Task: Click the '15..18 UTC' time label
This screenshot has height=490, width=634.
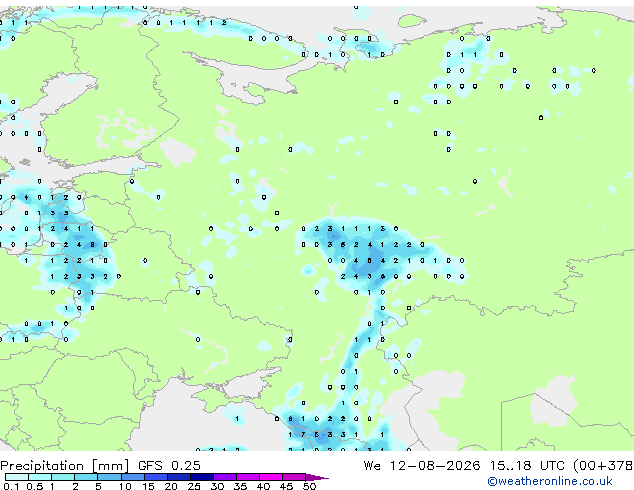Action: coord(527,466)
